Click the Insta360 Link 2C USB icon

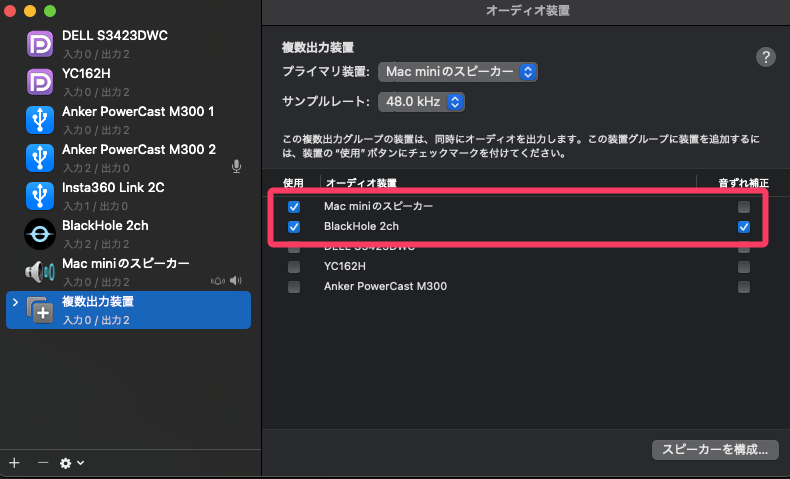pyautogui.click(x=40, y=196)
